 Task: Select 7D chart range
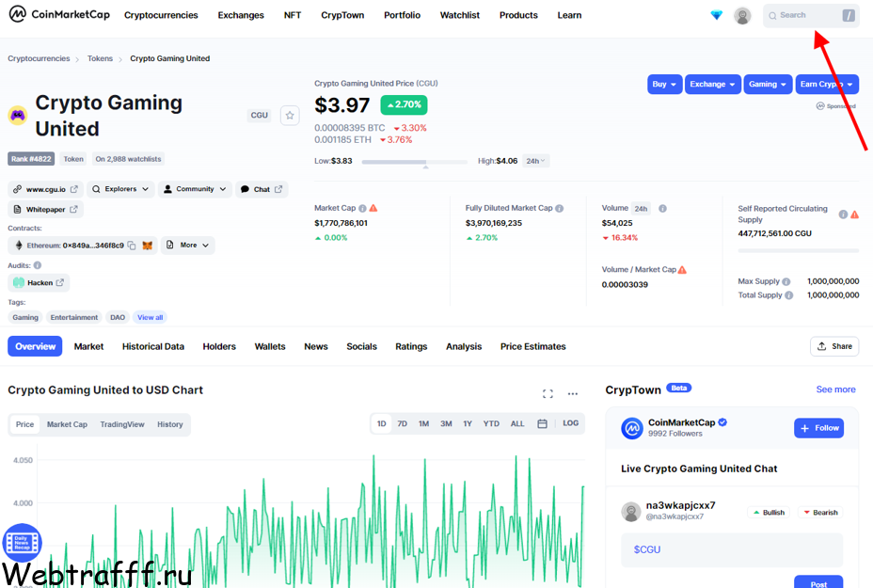403,423
